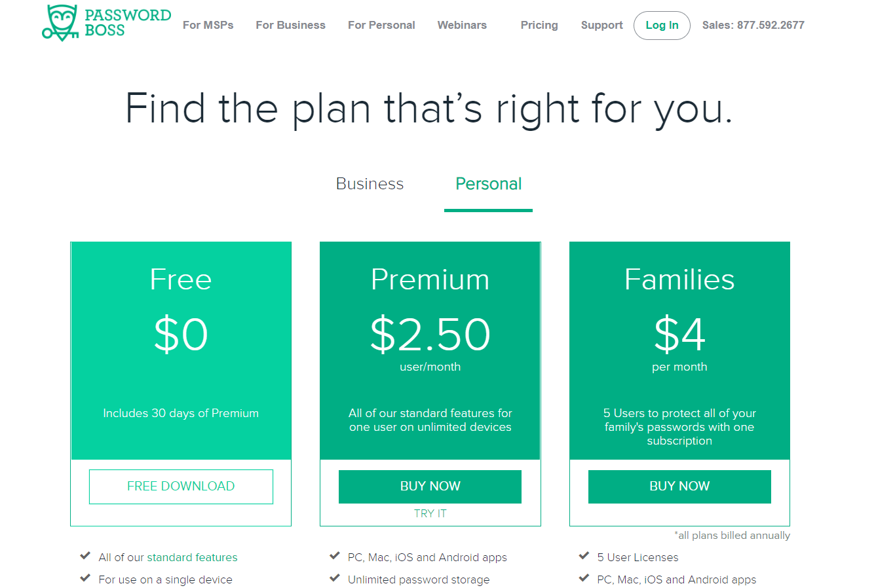The height and width of the screenshot is (588, 895).
Task: Go to the Webinars page
Action: [x=462, y=25]
